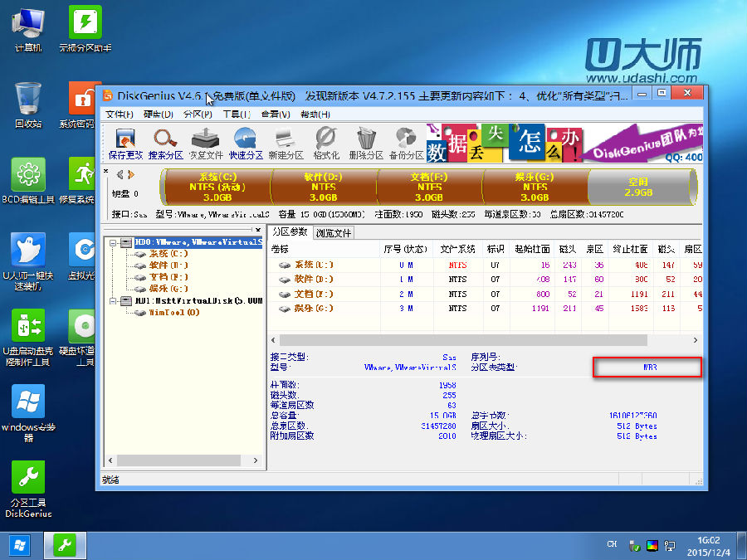Open the 工具(T) menu
The height and width of the screenshot is (560, 747).
237,114
